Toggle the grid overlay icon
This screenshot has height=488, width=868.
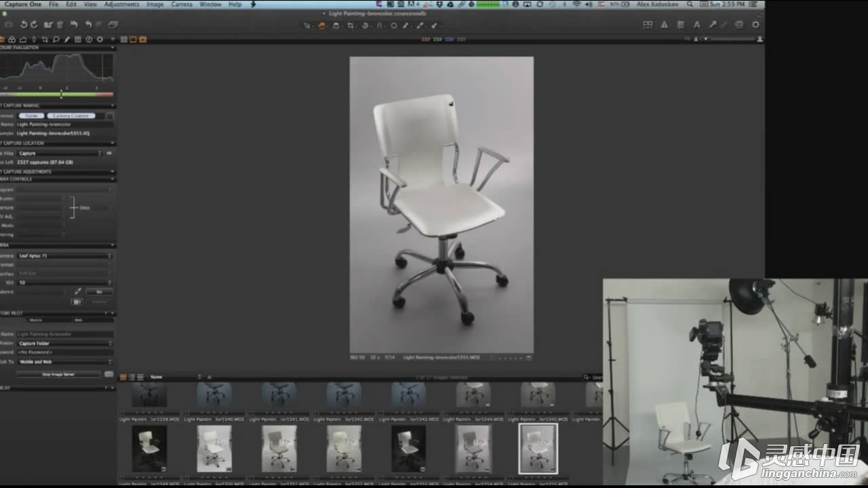[x=648, y=24]
